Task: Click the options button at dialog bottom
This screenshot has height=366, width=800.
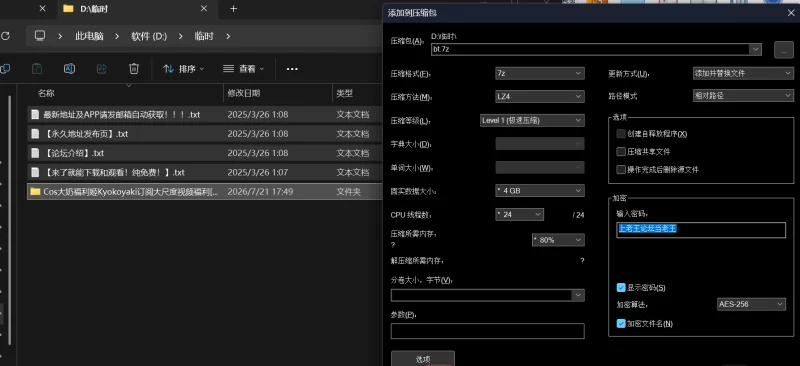Action: point(423,358)
